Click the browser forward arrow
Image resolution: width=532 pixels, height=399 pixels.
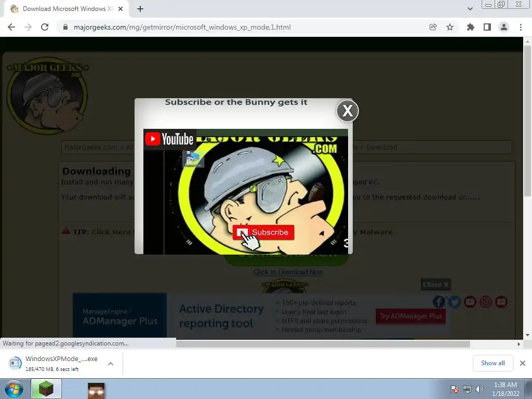point(28,27)
